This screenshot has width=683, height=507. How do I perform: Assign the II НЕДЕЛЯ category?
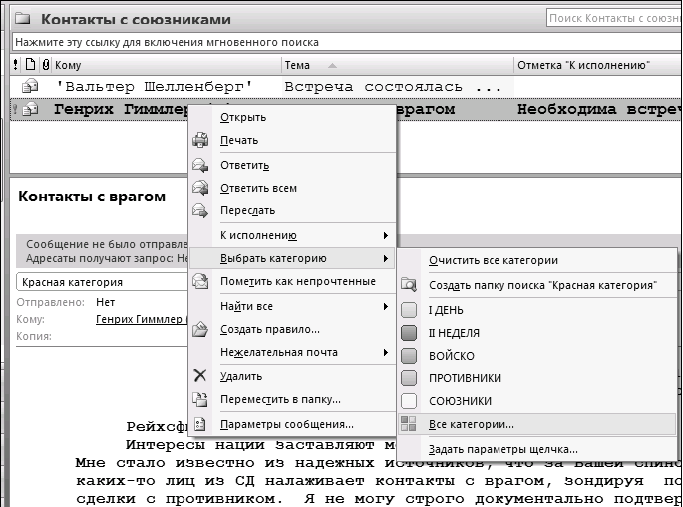tap(408, 333)
